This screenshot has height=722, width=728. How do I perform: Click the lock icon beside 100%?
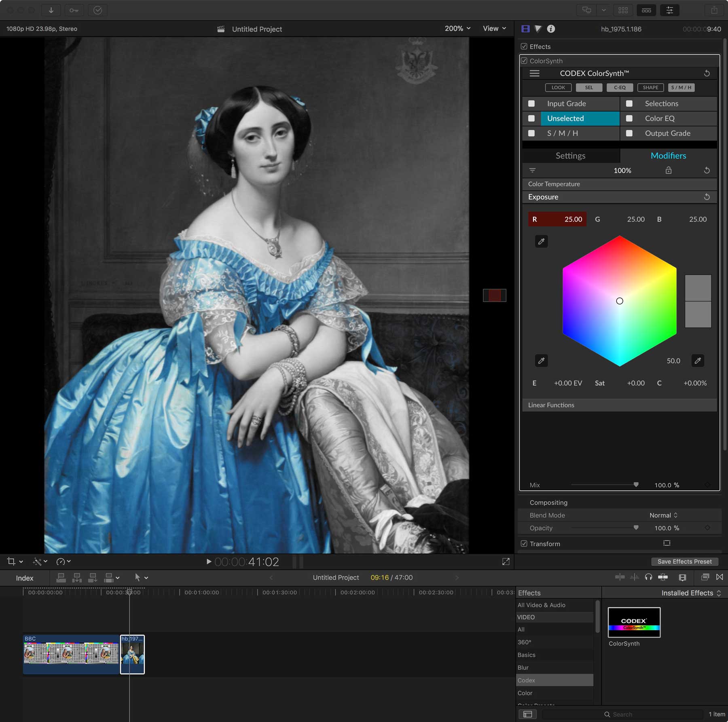pyautogui.click(x=669, y=170)
